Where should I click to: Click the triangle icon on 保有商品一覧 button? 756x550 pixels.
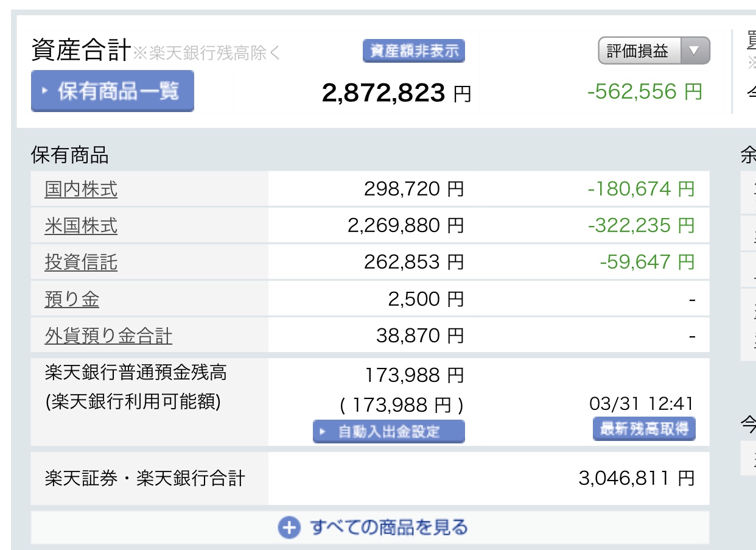pos(45,91)
